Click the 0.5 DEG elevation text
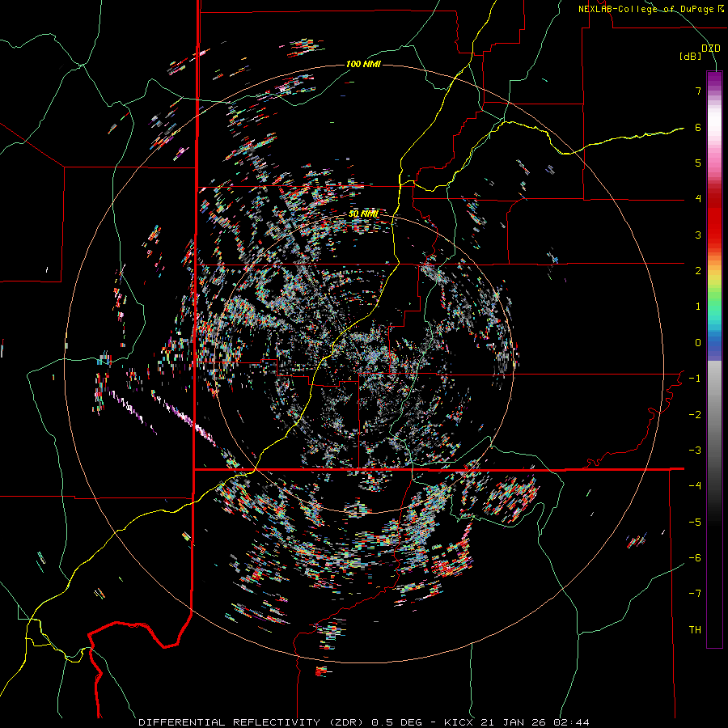Image resolution: width=728 pixels, height=728 pixels. click(x=396, y=722)
